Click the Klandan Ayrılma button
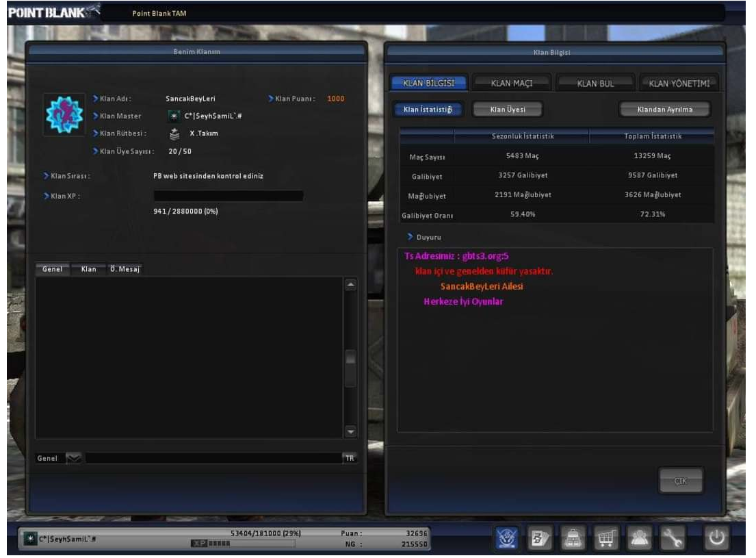 665,110
